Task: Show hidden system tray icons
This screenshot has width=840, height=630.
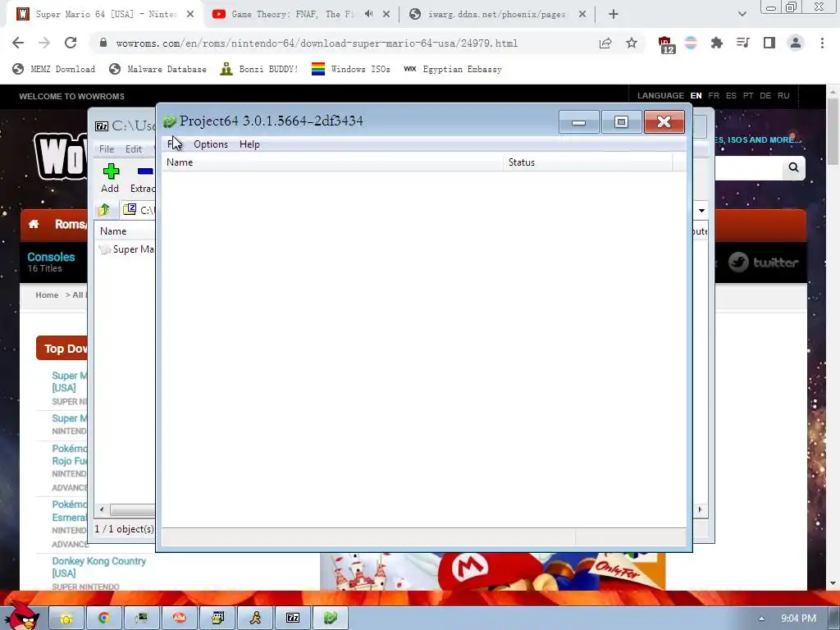Action: point(761,619)
